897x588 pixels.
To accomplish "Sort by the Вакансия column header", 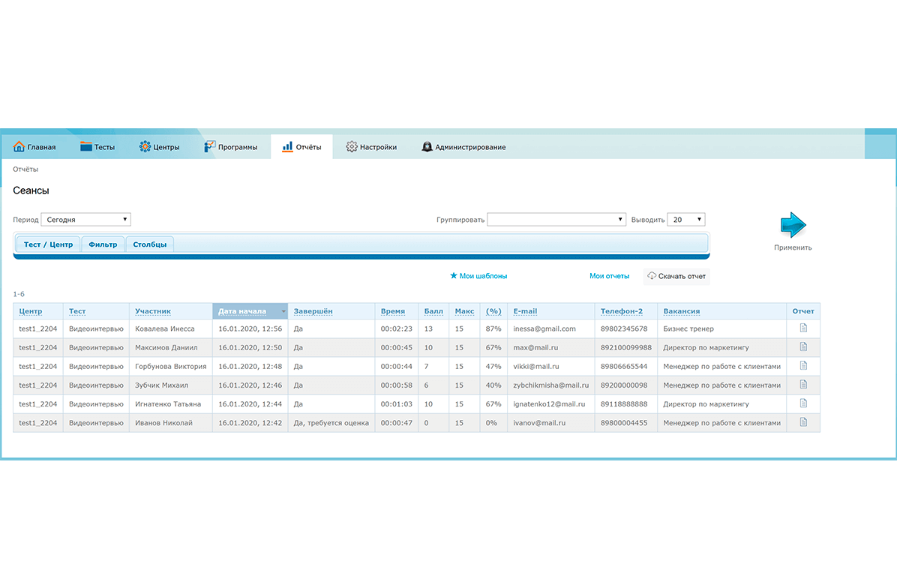I will coord(681,311).
